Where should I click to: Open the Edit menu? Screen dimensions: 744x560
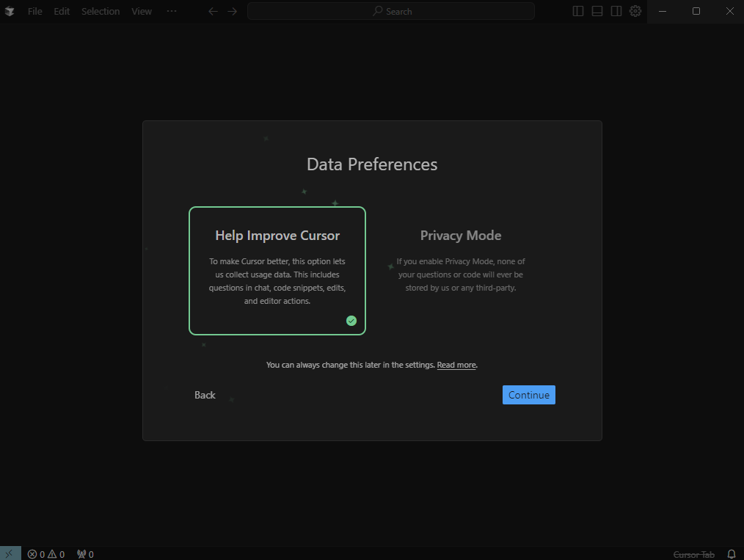click(62, 11)
